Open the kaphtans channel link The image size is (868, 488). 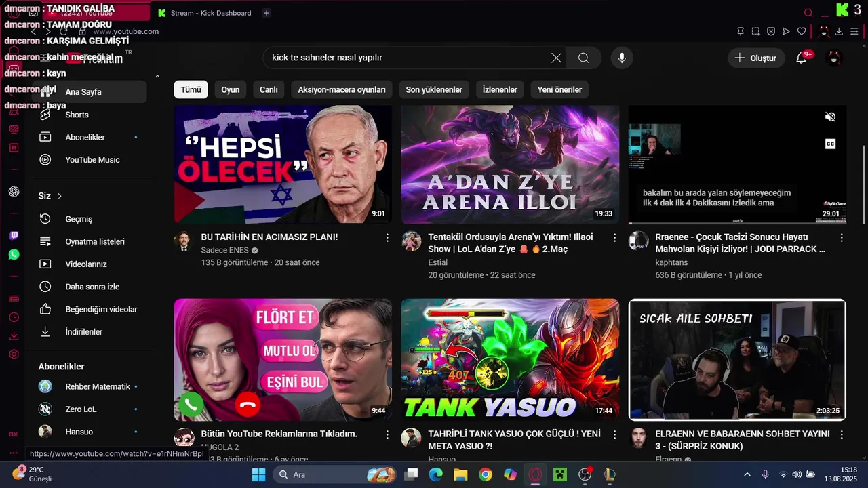pyautogui.click(x=673, y=262)
